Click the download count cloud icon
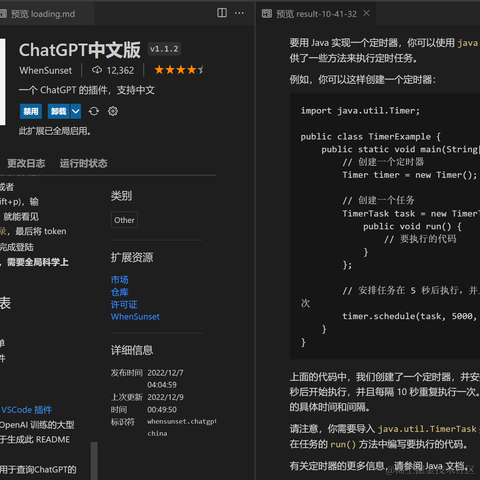 pos(97,70)
